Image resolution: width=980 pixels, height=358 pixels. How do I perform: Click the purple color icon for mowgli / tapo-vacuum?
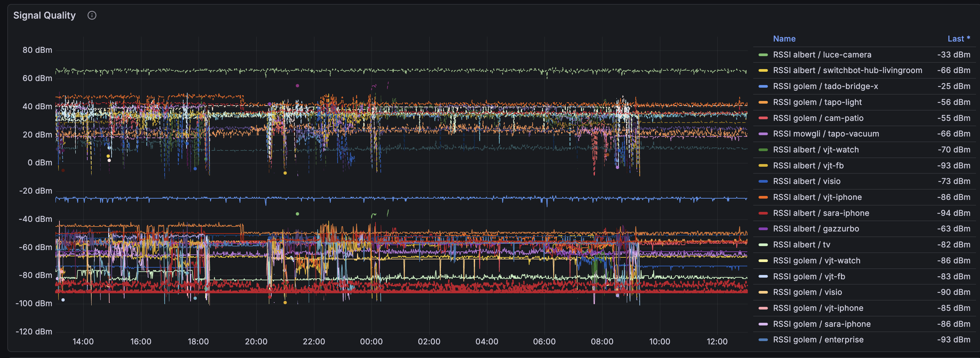pyautogui.click(x=763, y=134)
